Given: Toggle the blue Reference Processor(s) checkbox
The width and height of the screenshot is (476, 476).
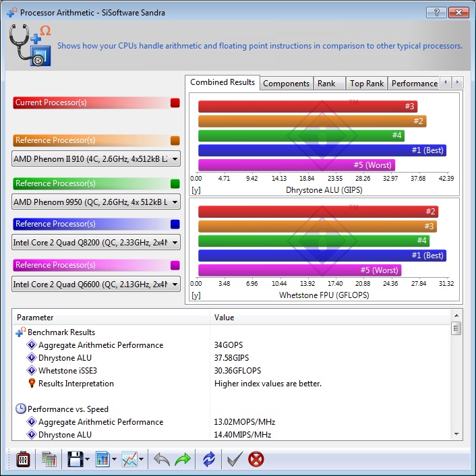Looking at the screenshot, I should click(x=175, y=224).
